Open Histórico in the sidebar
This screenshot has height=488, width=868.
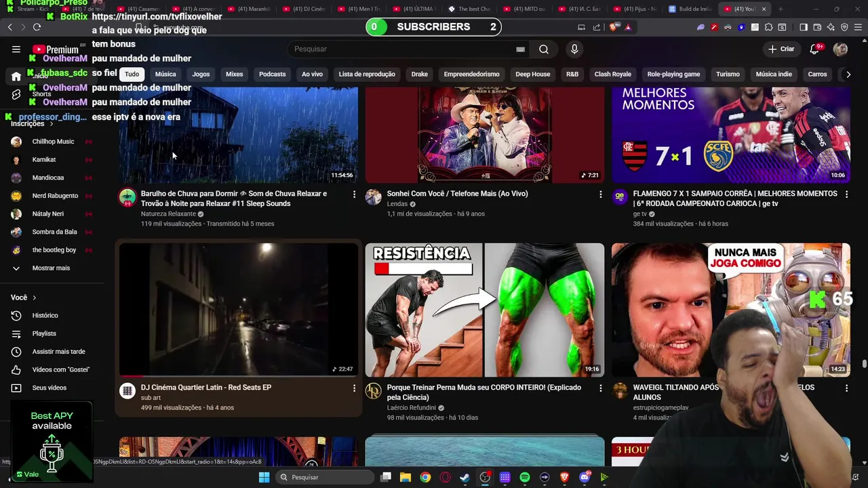[46, 315]
